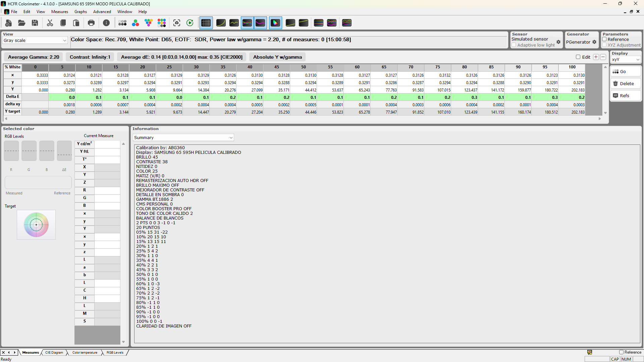Viewport: 644px width, 362px height.
Task: Paste with the clipboard icon
Action: pos(76,23)
